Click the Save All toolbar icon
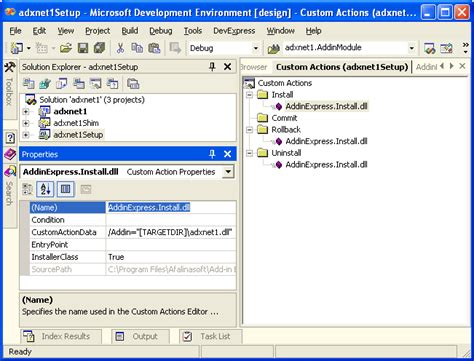474x361 pixels. 100,48
